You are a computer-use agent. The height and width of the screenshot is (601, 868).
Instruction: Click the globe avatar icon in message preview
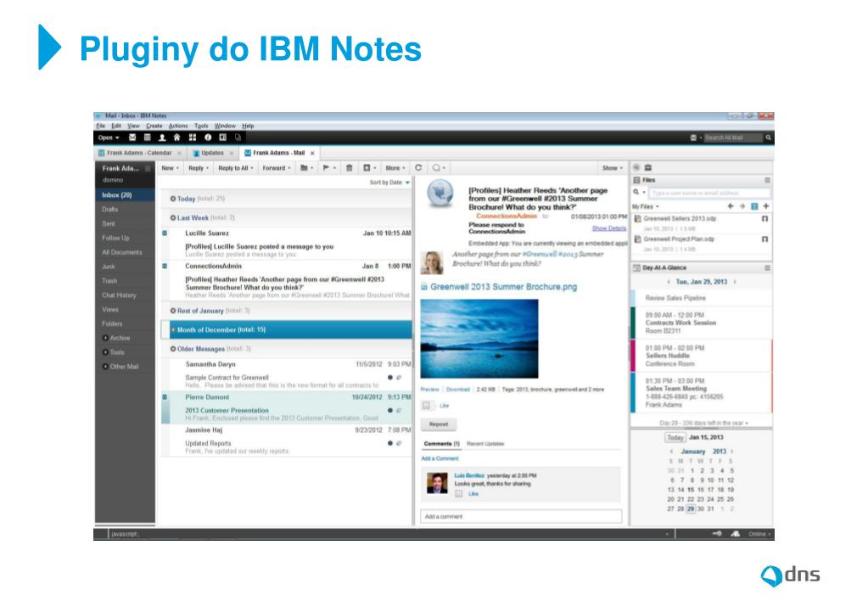tap(440, 194)
